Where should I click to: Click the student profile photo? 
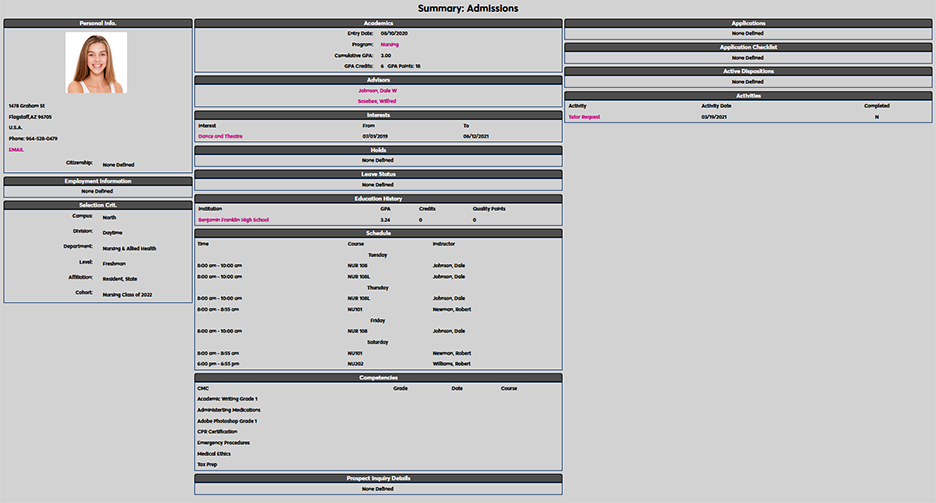coord(96,63)
